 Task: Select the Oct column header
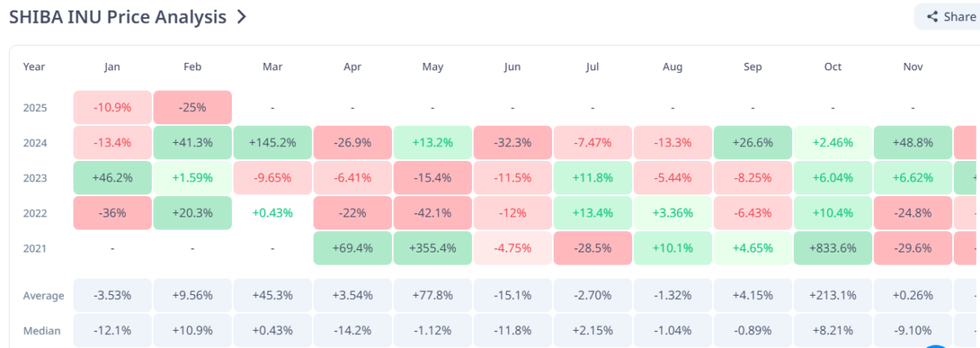(x=832, y=67)
